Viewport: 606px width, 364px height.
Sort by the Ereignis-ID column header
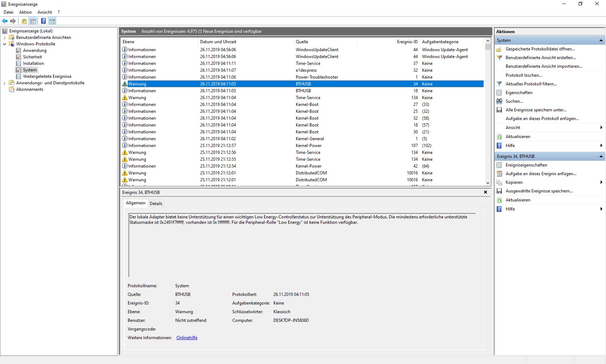point(388,42)
